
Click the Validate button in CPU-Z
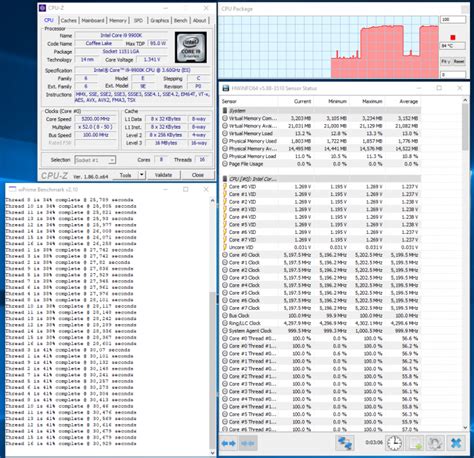(x=163, y=175)
